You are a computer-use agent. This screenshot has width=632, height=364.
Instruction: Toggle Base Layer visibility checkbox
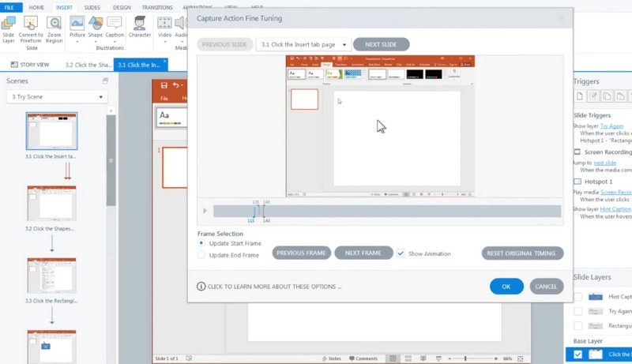[578, 355]
